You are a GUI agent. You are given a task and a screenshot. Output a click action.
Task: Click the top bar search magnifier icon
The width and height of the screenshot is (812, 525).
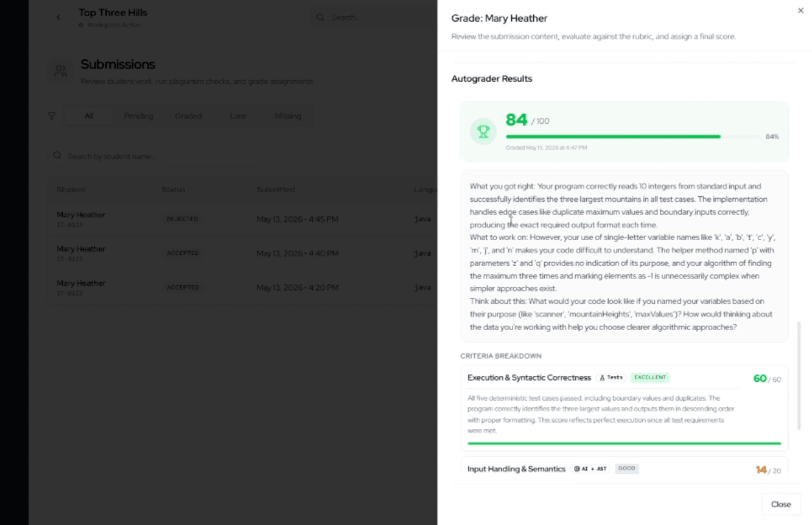[320, 17]
